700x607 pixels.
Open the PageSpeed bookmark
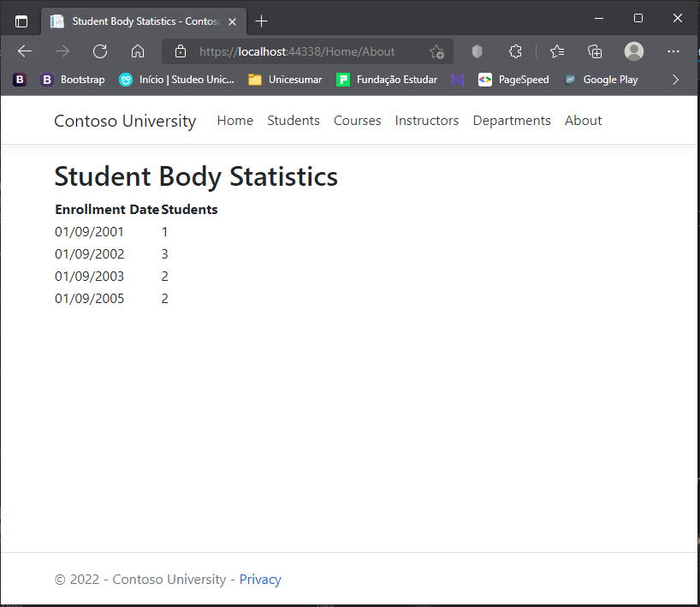coord(513,79)
